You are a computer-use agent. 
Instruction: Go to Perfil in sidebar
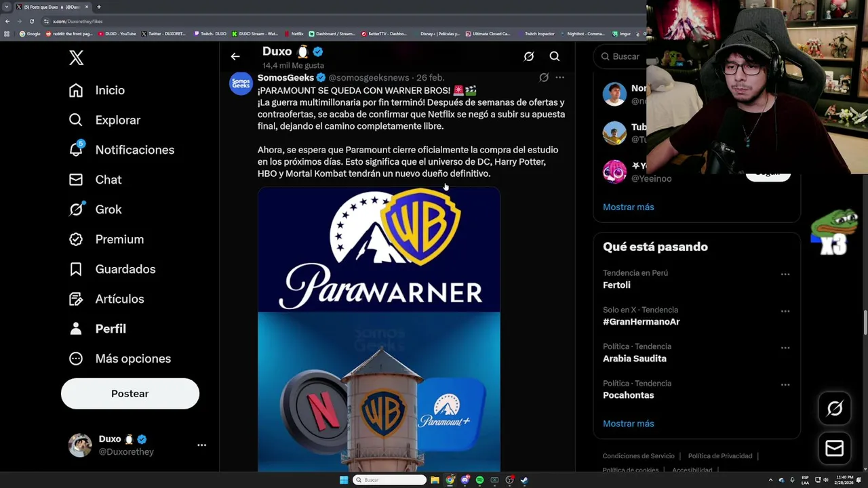click(x=97, y=329)
